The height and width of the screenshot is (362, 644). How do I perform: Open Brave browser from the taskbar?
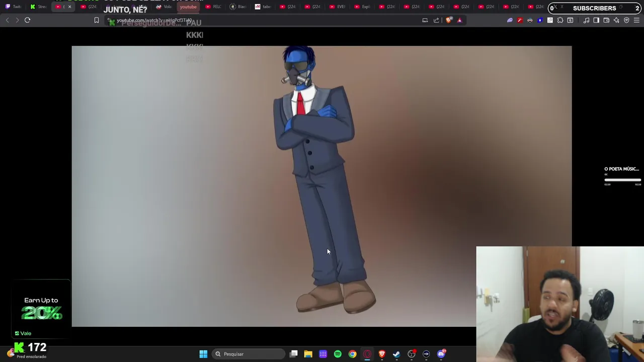pos(382,354)
